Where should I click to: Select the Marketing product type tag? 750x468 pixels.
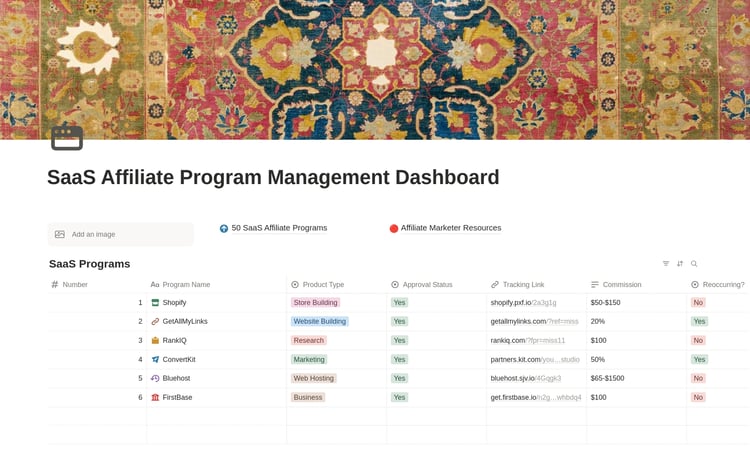[309, 359]
